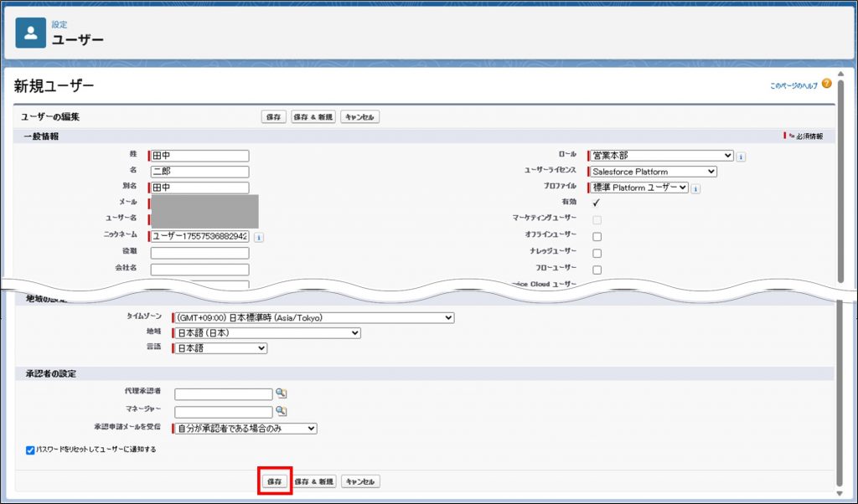The width and height of the screenshot is (858, 504).
Task: Click into the 会社名 input field
Action: coord(199,270)
